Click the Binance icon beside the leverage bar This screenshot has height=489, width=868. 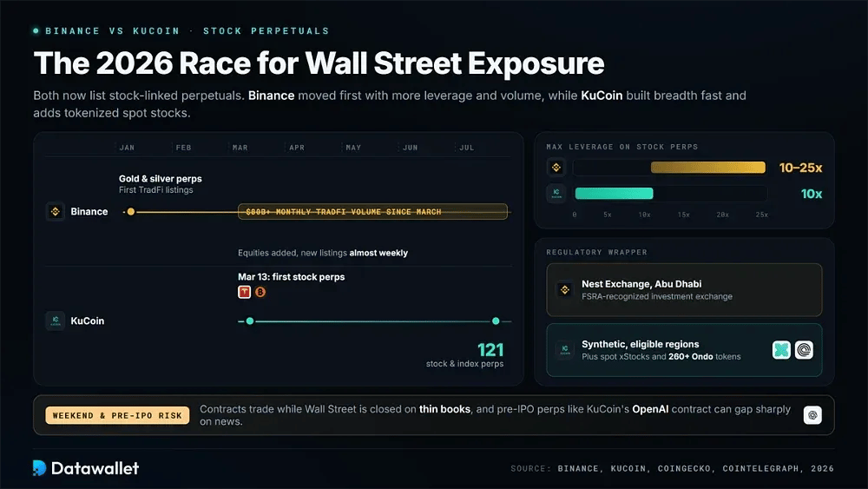[x=556, y=168]
